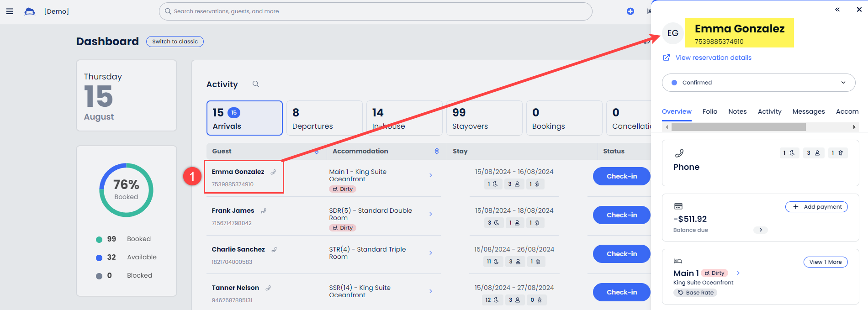Image resolution: width=868 pixels, height=310 pixels.
Task: Open the Messages tab
Action: tap(808, 111)
